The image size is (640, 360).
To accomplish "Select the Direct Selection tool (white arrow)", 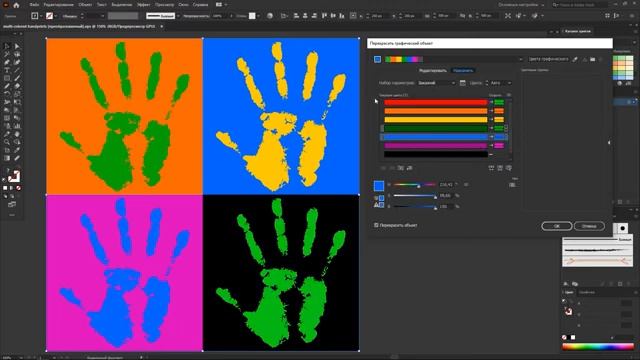I will (x=17, y=46).
